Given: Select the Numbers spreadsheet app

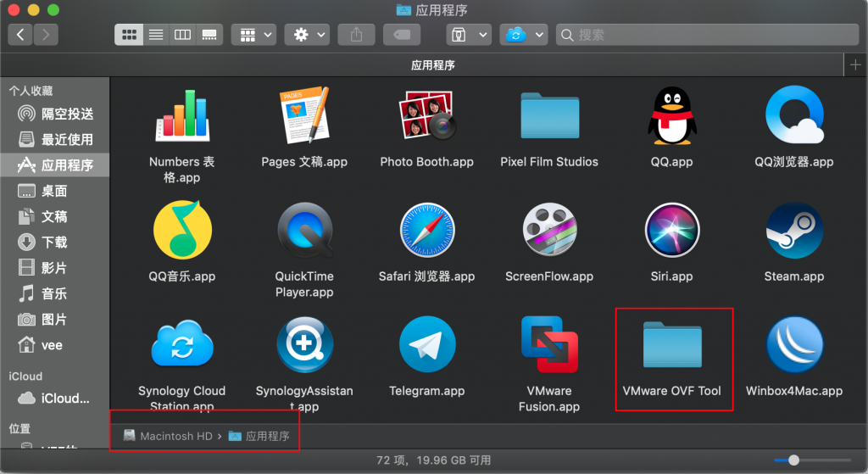Looking at the screenshot, I should click(x=182, y=116).
